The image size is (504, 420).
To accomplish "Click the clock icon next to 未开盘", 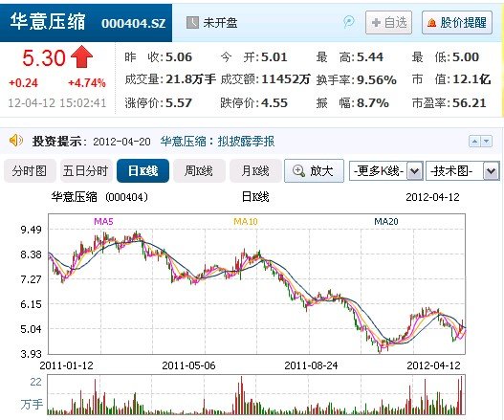I will (192, 23).
